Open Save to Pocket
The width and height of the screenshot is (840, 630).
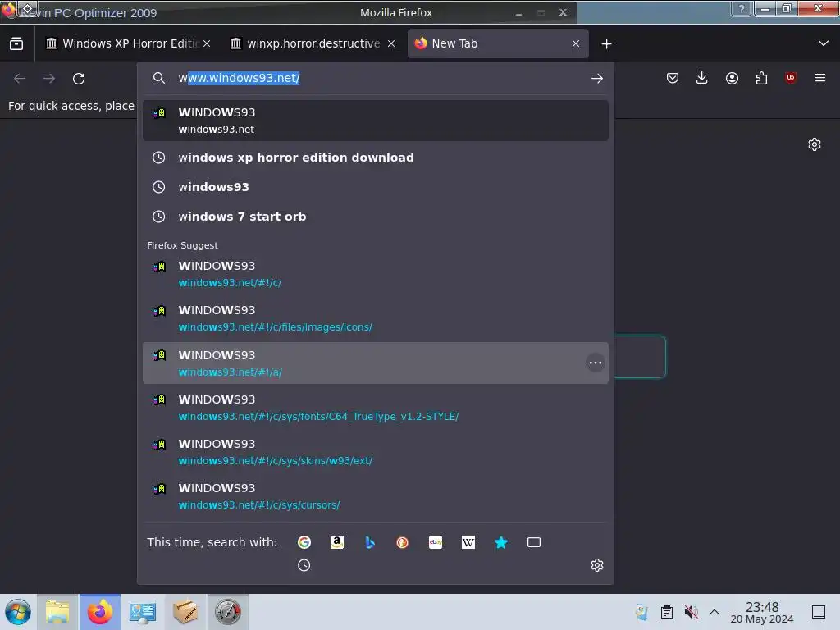pyautogui.click(x=673, y=78)
